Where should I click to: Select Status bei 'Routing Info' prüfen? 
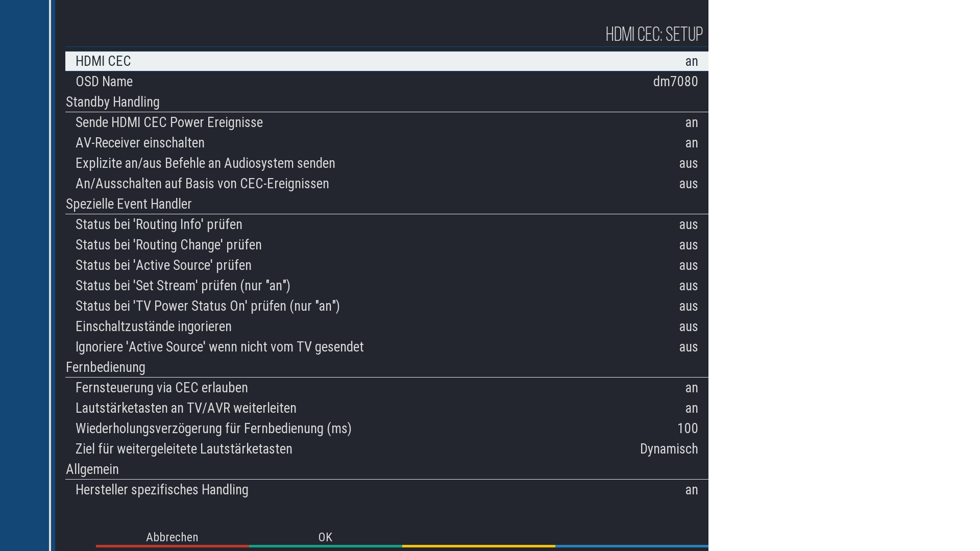pyautogui.click(x=386, y=224)
